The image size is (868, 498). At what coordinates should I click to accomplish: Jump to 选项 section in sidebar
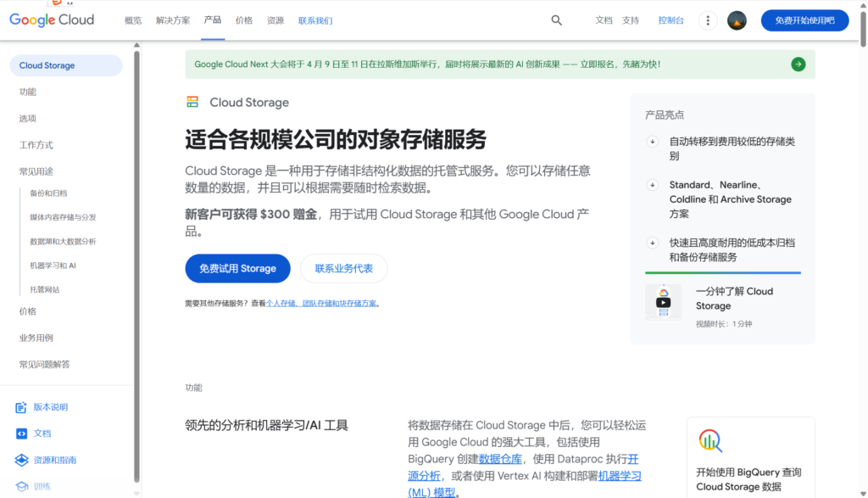[28, 119]
